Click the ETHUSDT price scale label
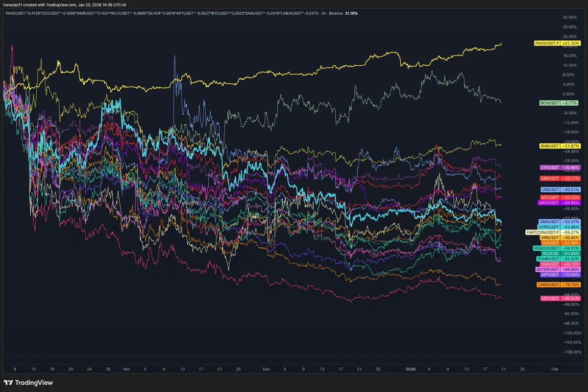 [x=560, y=167]
